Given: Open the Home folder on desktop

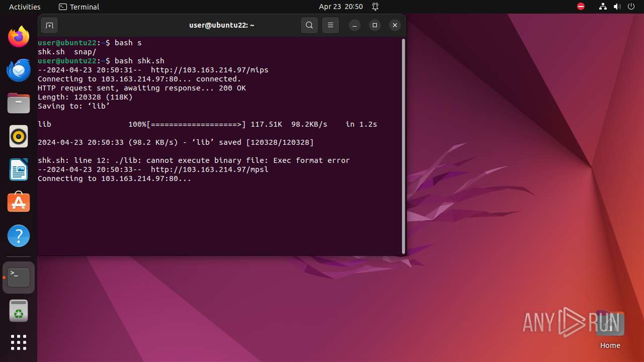Looking at the screenshot, I should [x=610, y=330].
